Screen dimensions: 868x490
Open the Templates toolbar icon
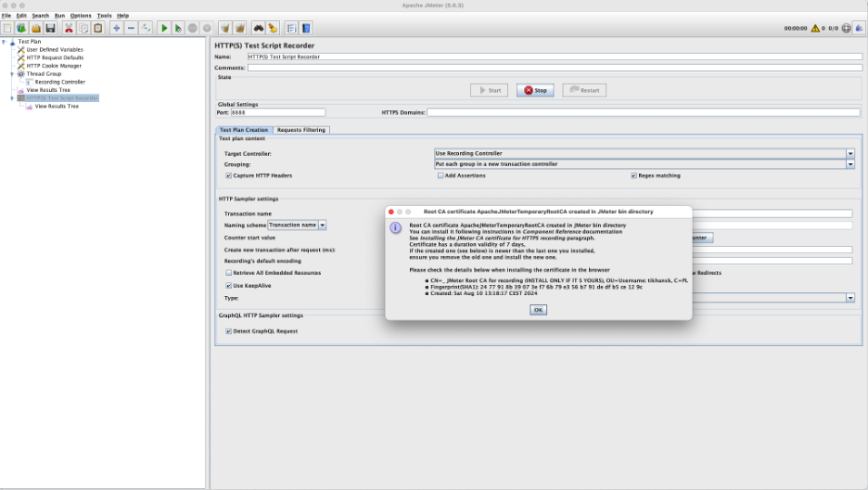pyautogui.click(x=21, y=28)
